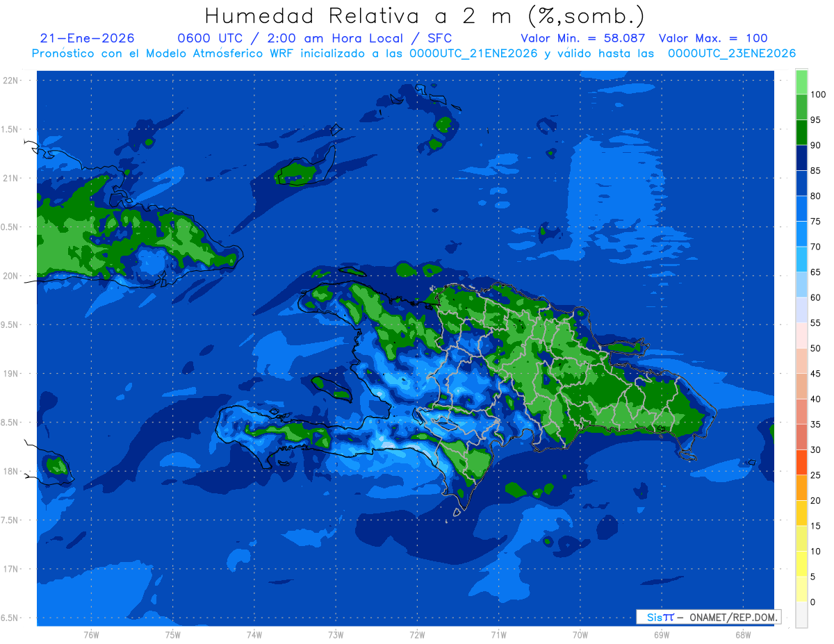Click the legend value "100"
834x644 pixels.
[818, 94]
